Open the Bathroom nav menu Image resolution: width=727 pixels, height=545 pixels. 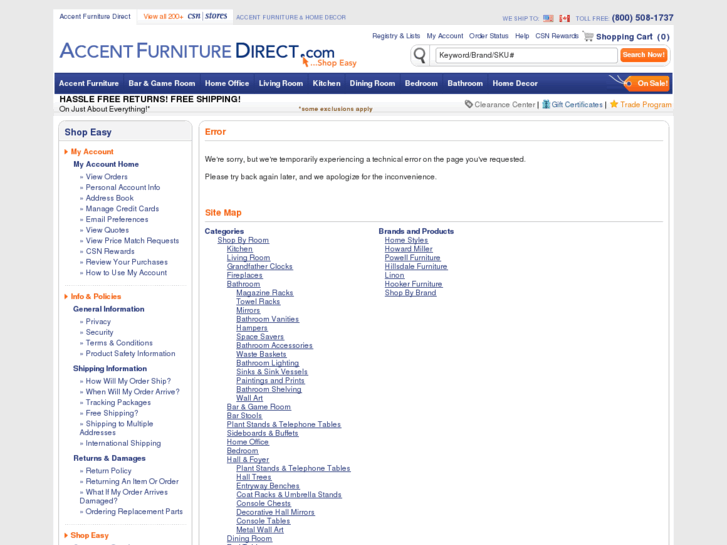click(x=465, y=83)
